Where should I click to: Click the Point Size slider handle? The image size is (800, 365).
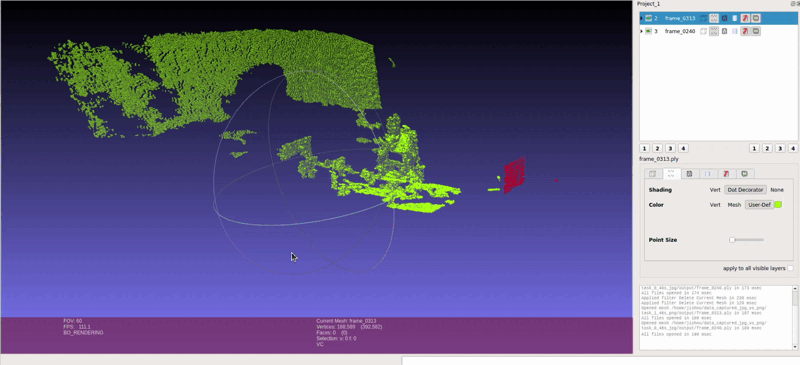[x=732, y=239]
